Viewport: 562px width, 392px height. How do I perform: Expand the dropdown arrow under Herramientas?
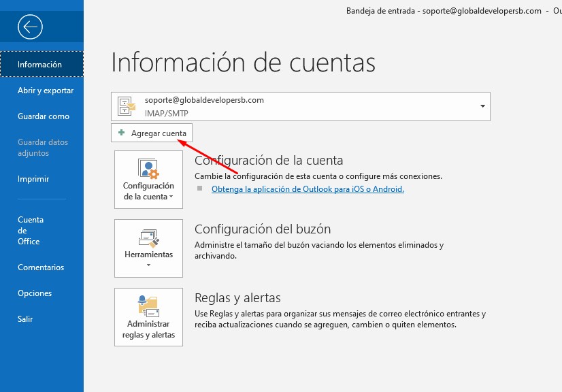click(148, 265)
